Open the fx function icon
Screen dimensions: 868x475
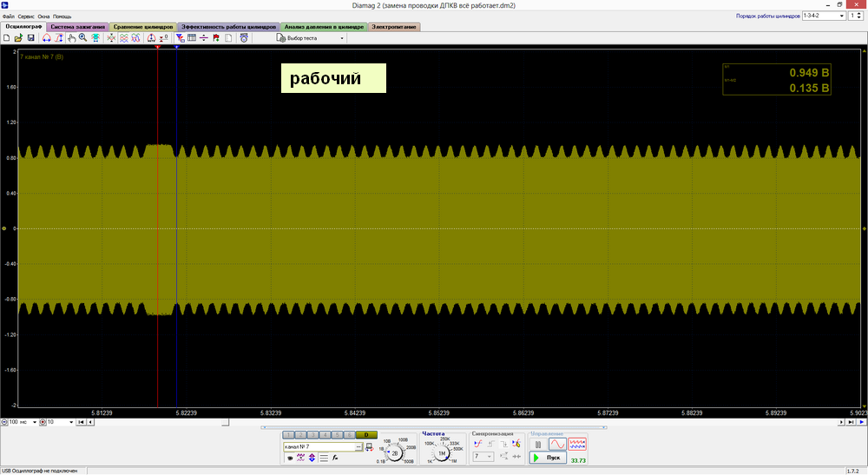click(335, 458)
